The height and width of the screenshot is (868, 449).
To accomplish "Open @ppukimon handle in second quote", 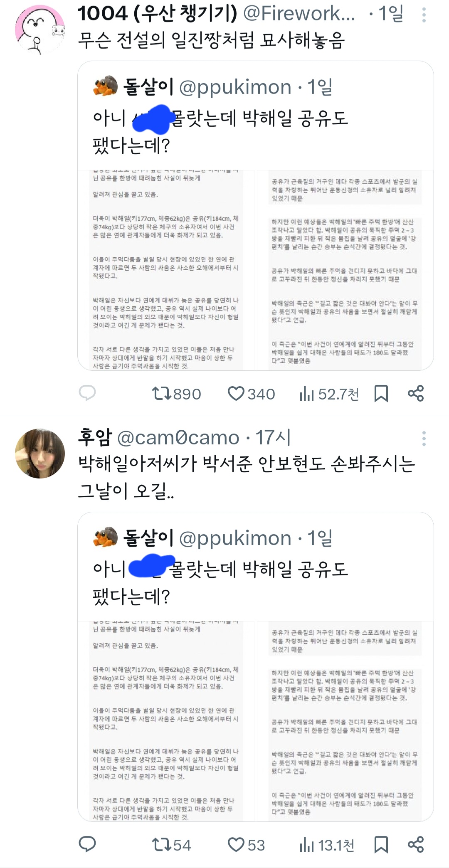I will point(235,538).
